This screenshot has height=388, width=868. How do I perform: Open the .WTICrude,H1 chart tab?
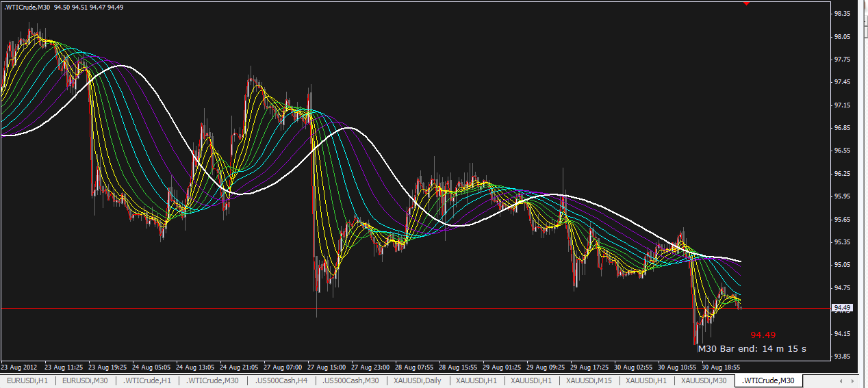coord(147,380)
